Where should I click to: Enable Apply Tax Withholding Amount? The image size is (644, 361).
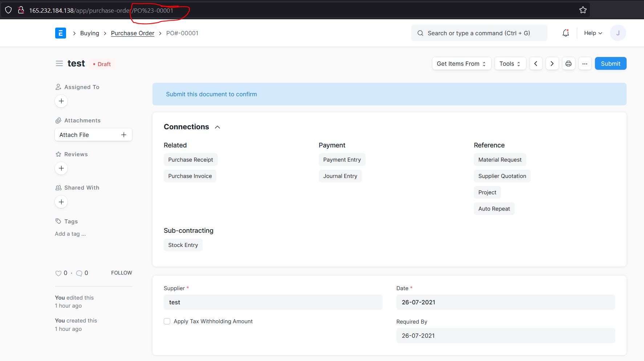click(x=167, y=321)
